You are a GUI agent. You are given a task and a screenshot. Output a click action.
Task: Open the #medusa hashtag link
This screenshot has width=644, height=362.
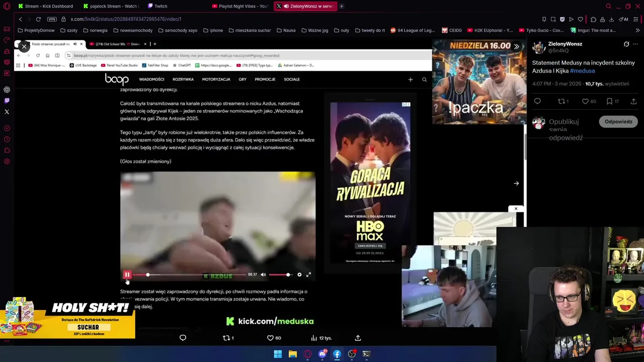pyautogui.click(x=582, y=71)
